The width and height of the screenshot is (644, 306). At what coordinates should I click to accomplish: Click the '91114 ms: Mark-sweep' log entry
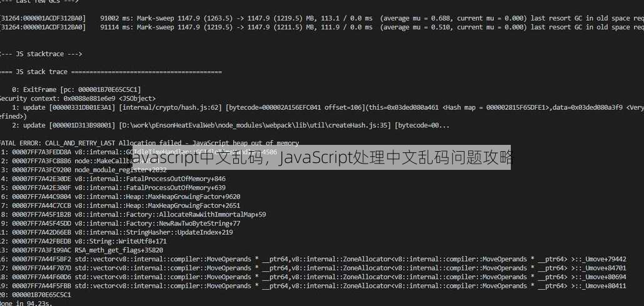tap(322, 27)
